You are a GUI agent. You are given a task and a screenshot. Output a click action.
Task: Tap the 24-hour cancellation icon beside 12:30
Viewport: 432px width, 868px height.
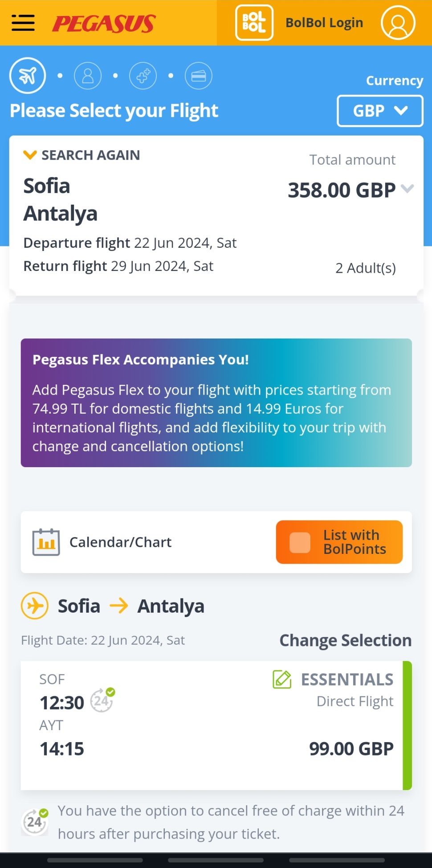click(102, 700)
